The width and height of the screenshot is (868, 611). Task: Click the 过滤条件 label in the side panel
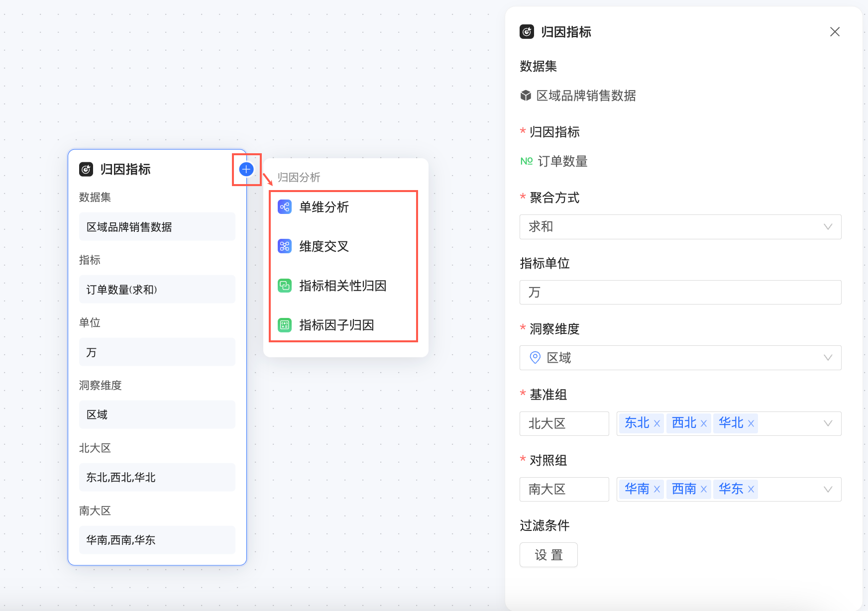545,525
